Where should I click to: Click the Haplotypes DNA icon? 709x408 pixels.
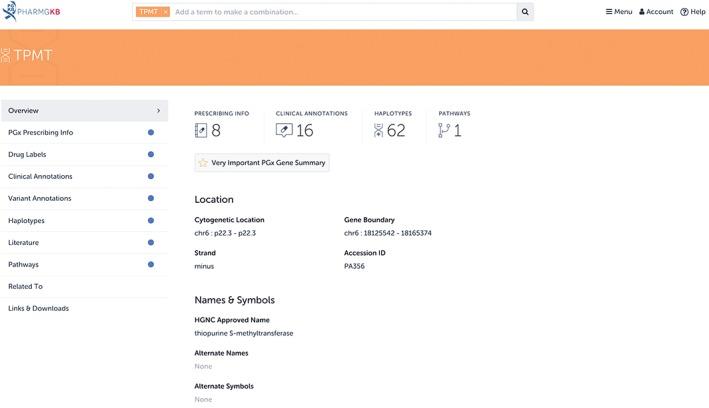(x=379, y=131)
